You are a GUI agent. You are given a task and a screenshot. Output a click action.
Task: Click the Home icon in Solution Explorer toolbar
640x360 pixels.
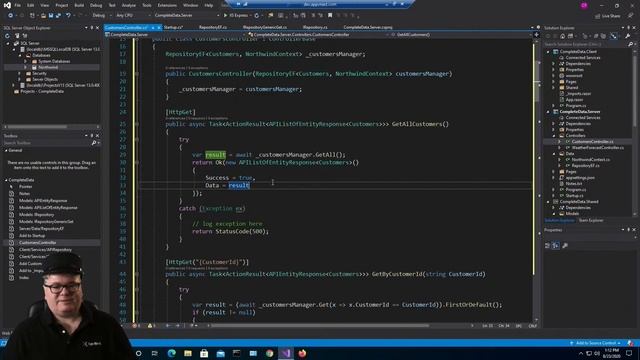coord(562,36)
